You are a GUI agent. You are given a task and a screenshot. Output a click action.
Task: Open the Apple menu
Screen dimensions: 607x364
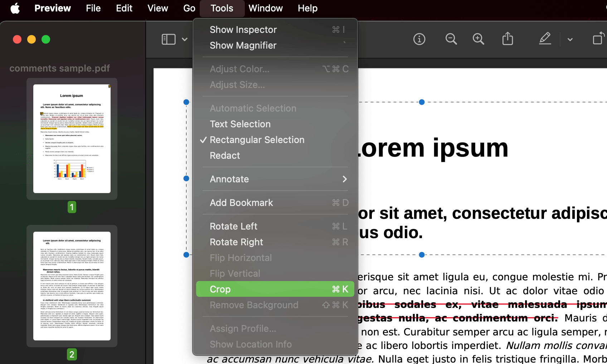[x=15, y=8]
